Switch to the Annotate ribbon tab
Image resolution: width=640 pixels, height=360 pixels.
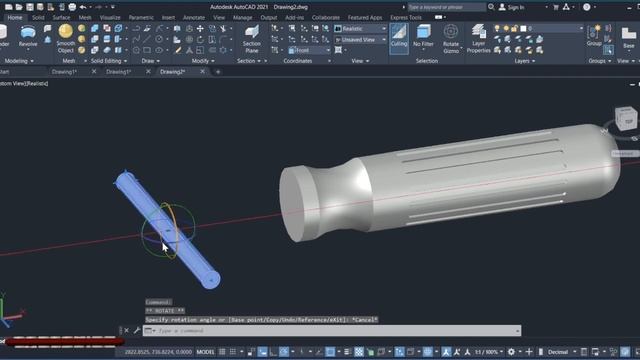[x=194, y=18]
